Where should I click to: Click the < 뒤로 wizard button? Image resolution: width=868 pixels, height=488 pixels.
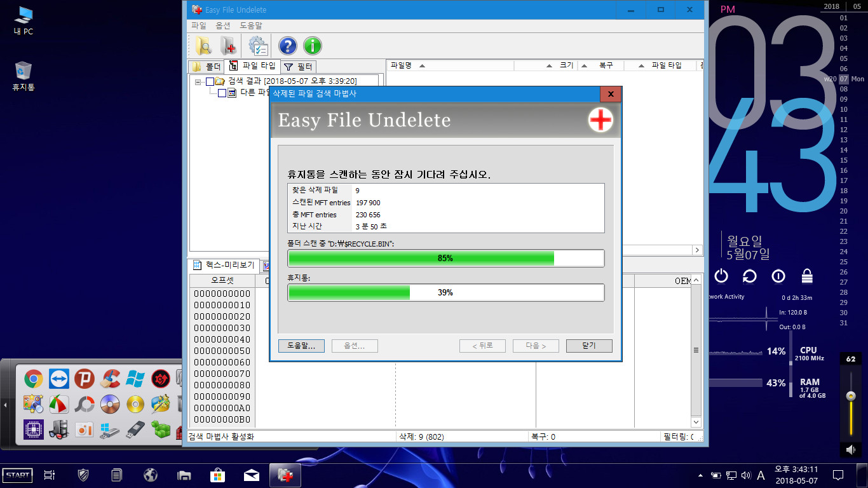[482, 346]
